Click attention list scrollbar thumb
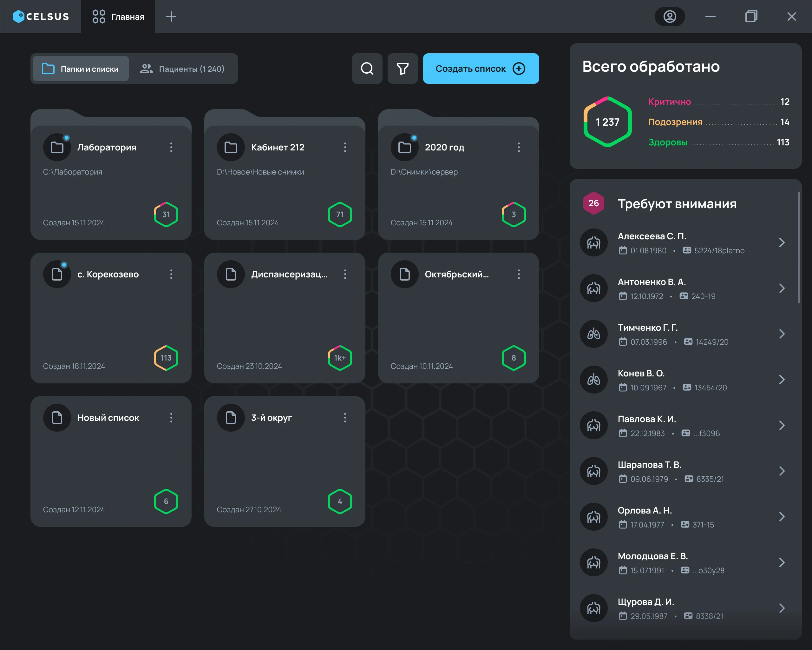Image resolution: width=812 pixels, height=650 pixels. coord(798,248)
